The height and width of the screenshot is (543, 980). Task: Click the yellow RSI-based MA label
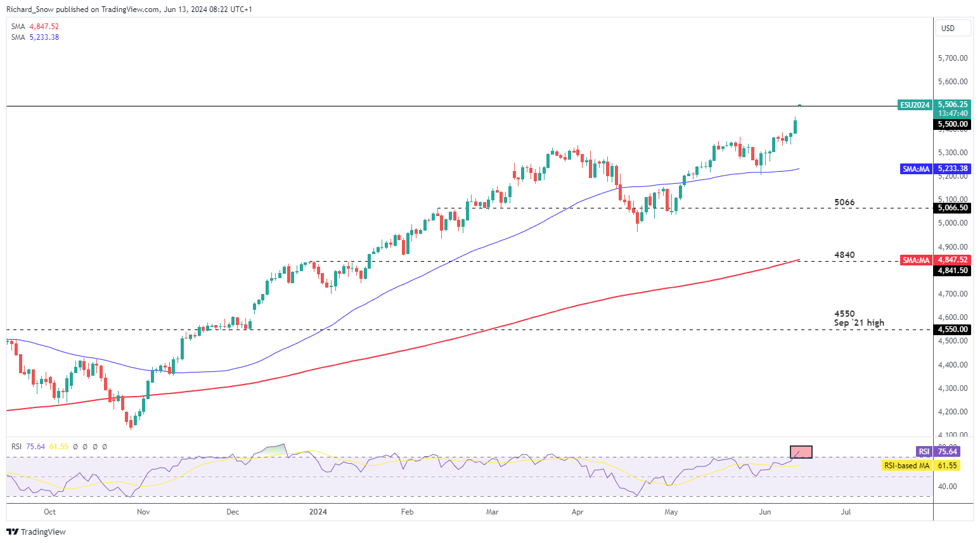pyautogui.click(x=906, y=466)
